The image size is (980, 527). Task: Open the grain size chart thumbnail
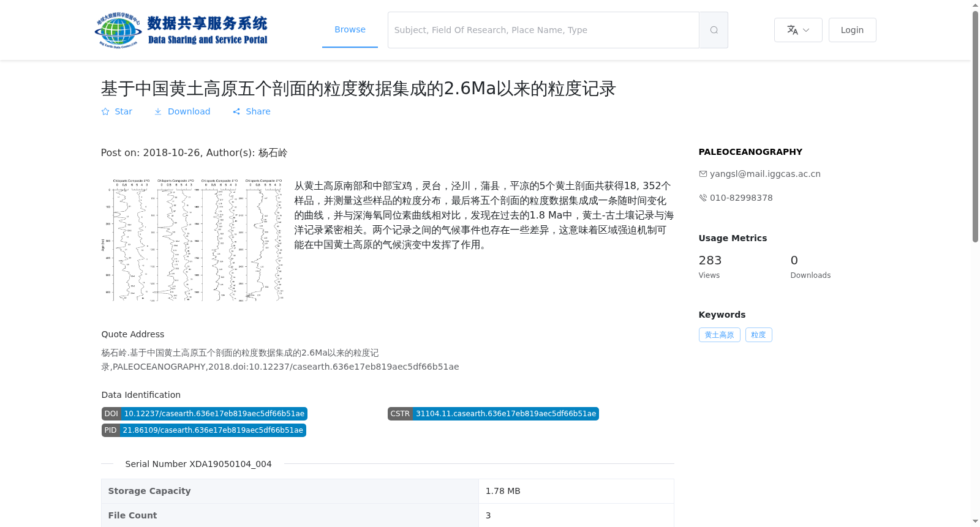tap(193, 240)
